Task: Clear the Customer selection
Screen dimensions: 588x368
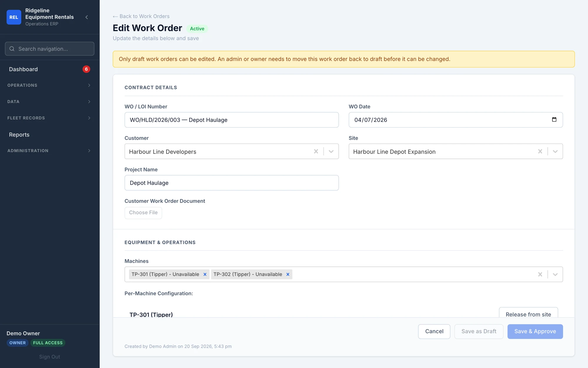Action: (x=316, y=151)
